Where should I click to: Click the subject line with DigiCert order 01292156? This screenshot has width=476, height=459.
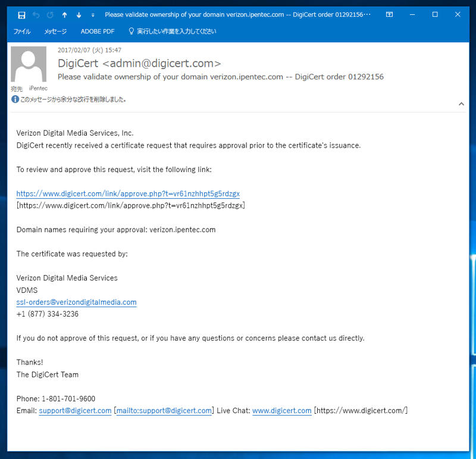point(221,77)
